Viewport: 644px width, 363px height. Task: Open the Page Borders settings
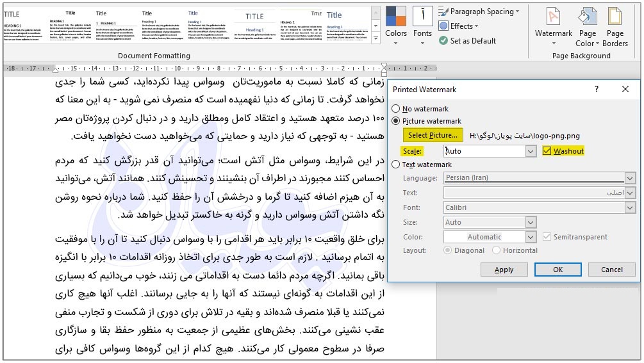click(x=615, y=26)
